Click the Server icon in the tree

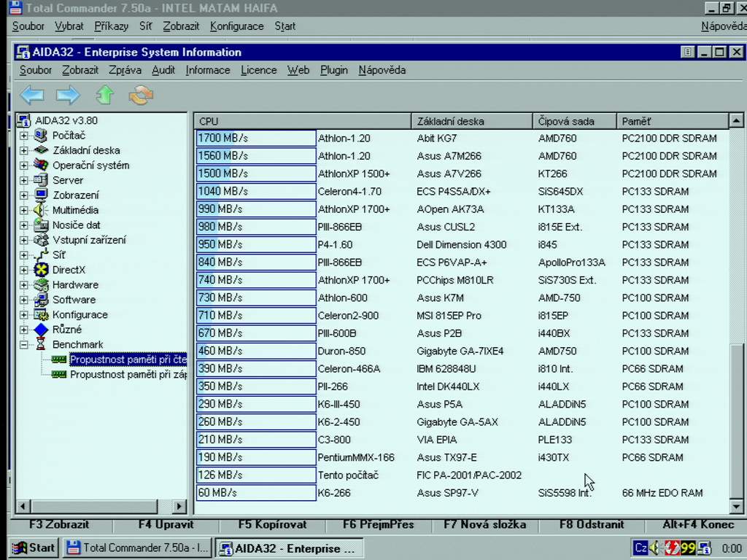(41, 180)
